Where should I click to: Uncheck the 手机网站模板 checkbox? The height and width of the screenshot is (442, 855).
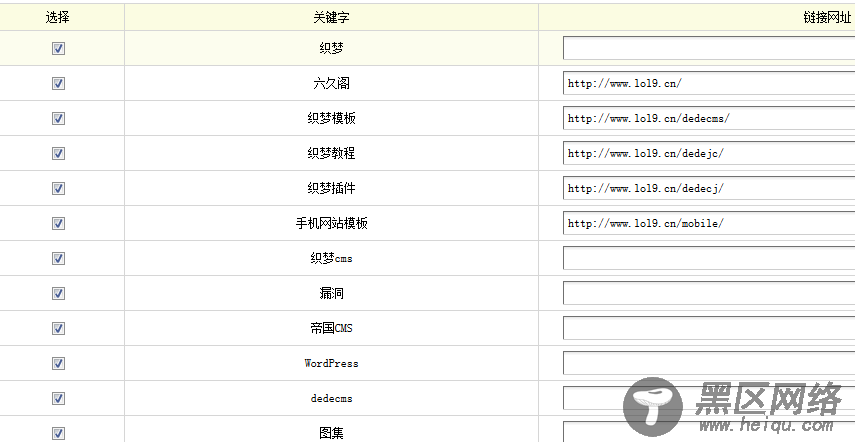pos(58,223)
